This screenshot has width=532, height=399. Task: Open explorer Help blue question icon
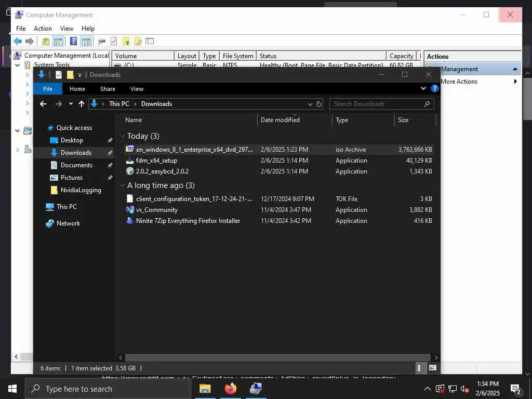tap(434, 88)
